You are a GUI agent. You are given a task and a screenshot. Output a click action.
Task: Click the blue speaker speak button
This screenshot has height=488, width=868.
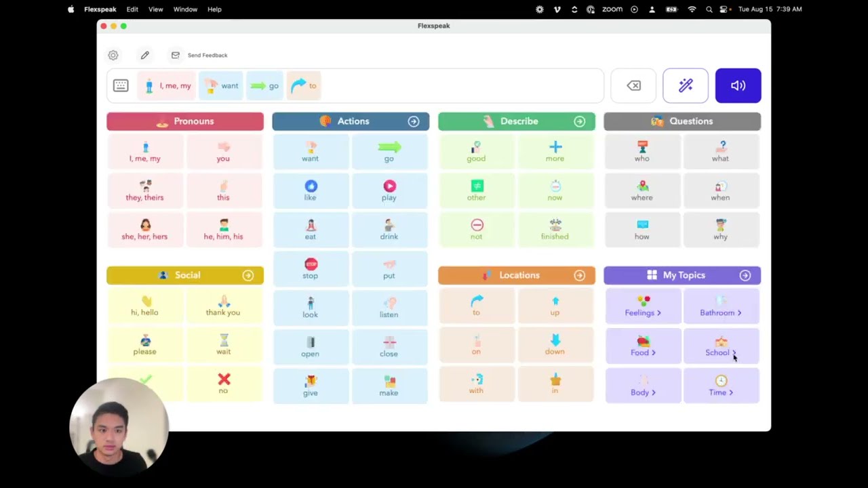coord(738,85)
